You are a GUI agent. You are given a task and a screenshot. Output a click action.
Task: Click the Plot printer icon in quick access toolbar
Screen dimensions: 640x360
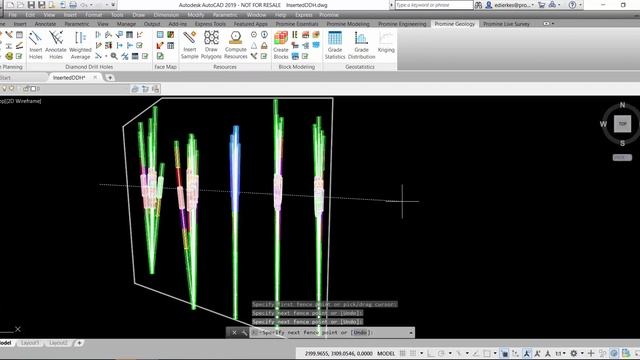tap(73, 5)
